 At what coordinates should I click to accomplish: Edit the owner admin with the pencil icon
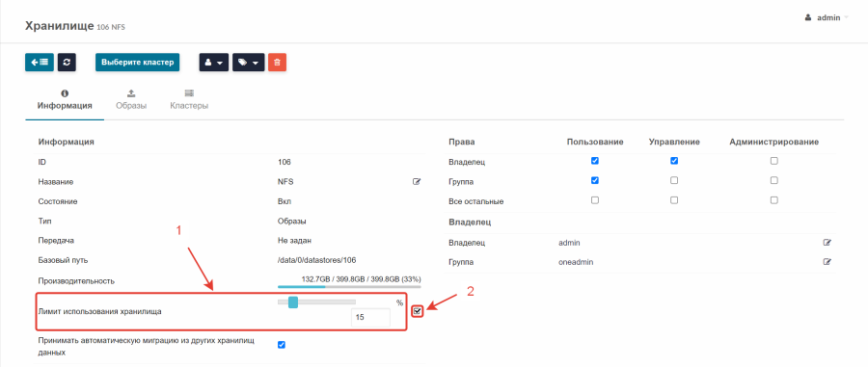click(x=827, y=242)
